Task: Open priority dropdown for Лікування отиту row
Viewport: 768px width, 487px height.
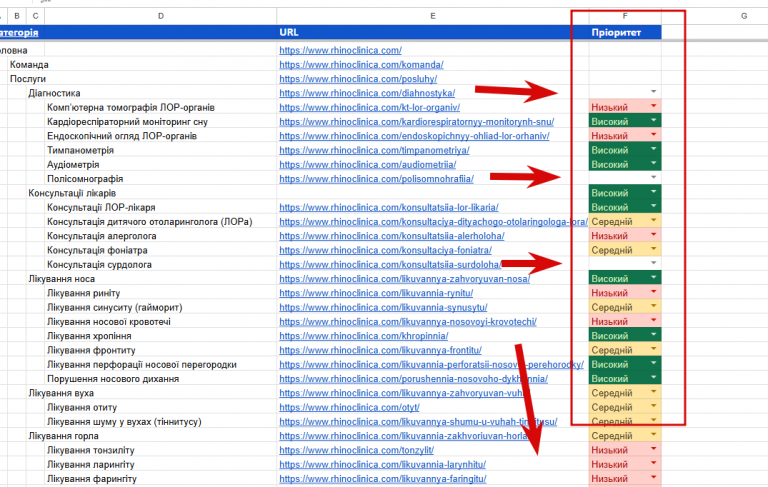Action: [653, 406]
